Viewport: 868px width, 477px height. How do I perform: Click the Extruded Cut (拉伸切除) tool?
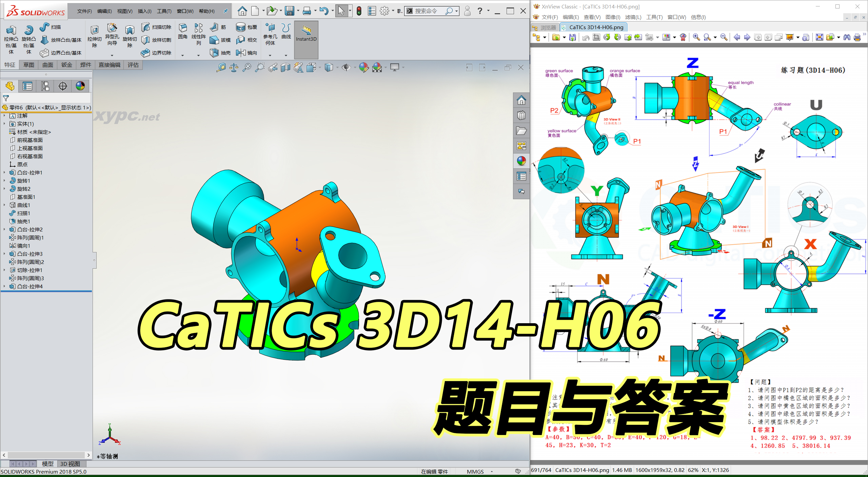[95, 37]
